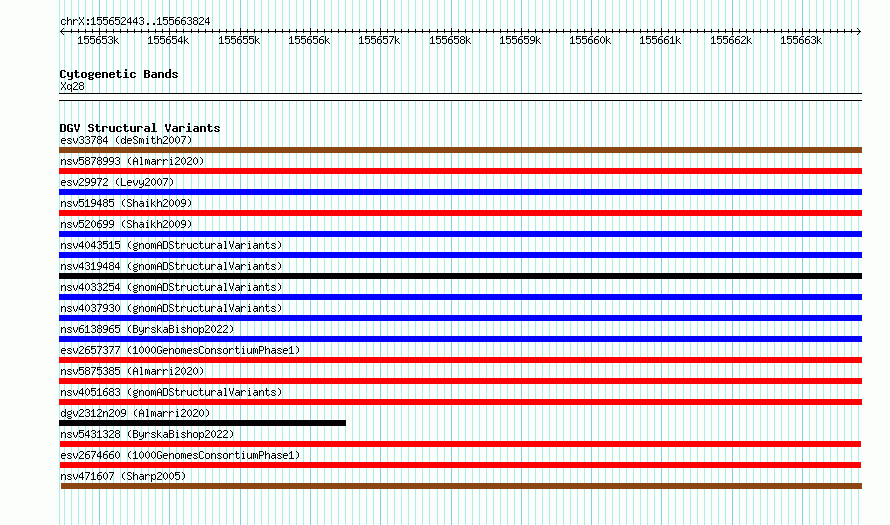
Task: Select the 155659k ruler tick label
Action: pos(520,40)
